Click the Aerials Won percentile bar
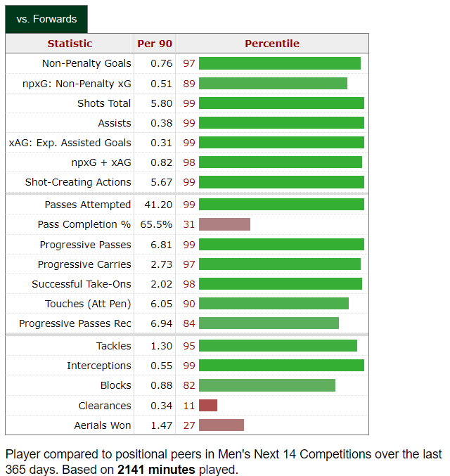 [x=221, y=425]
